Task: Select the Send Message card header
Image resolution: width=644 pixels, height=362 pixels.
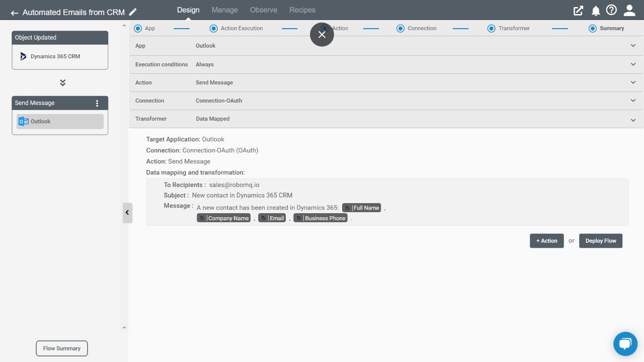Action: [60, 103]
